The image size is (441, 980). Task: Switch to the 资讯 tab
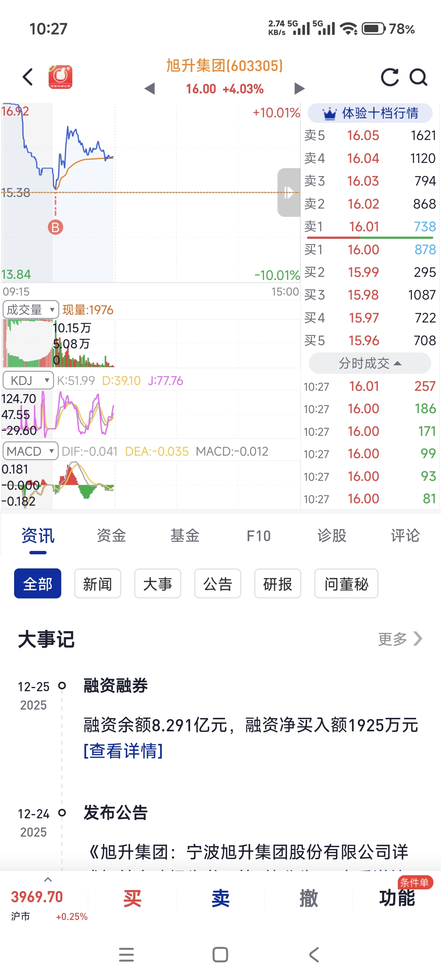38,536
